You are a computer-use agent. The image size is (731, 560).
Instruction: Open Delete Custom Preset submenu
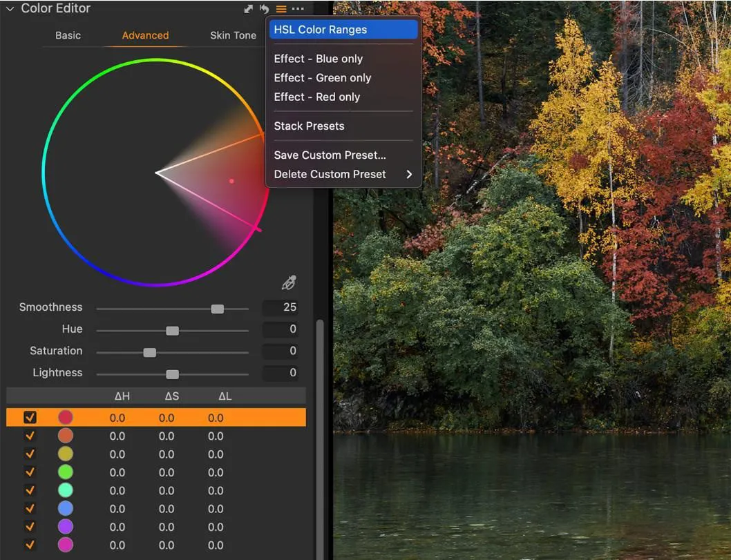343,174
